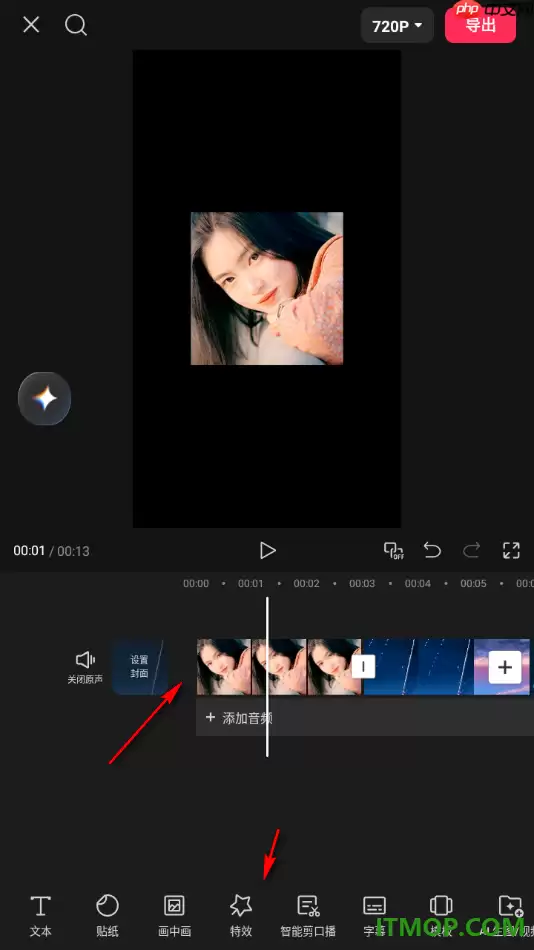Click the red 导出 export button

point(480,24)
